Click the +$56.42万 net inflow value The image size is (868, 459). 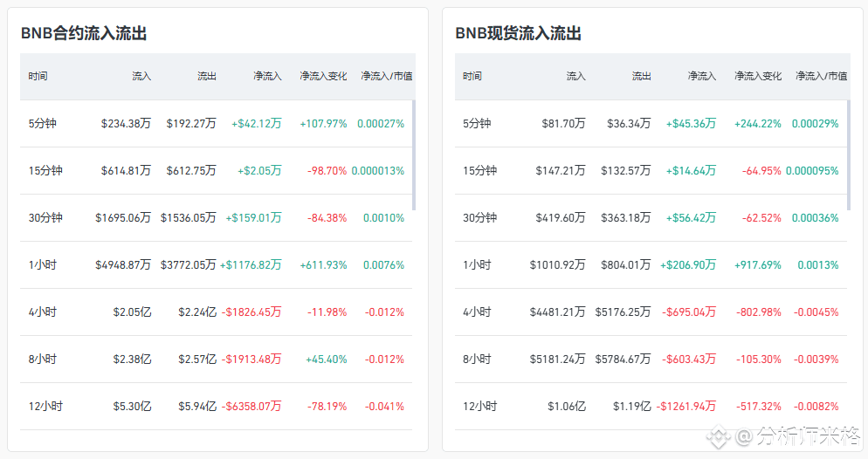[691, 218]
